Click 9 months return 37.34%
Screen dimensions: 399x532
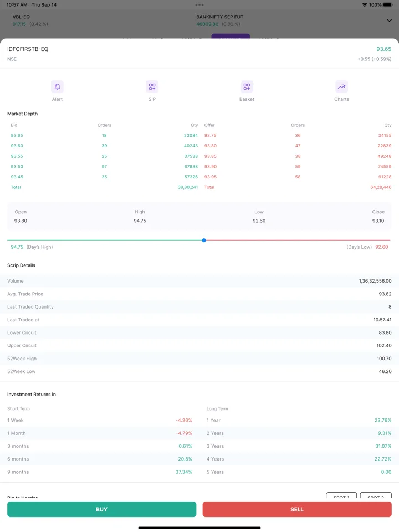[x=184, y=472]
